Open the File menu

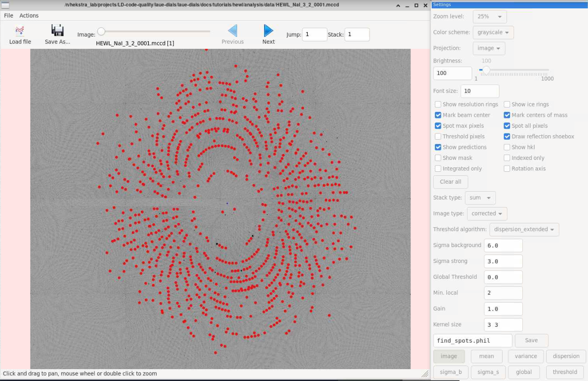point(8,15)
